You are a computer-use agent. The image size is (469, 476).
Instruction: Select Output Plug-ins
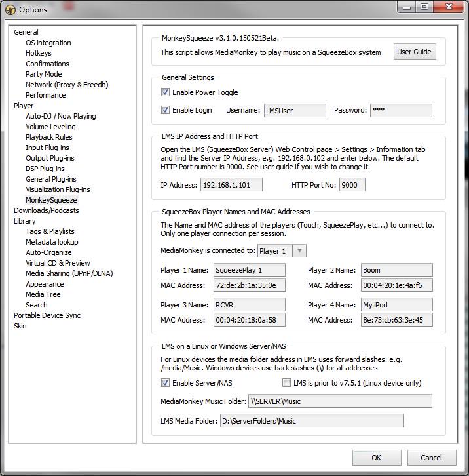(x=50, y=158)
